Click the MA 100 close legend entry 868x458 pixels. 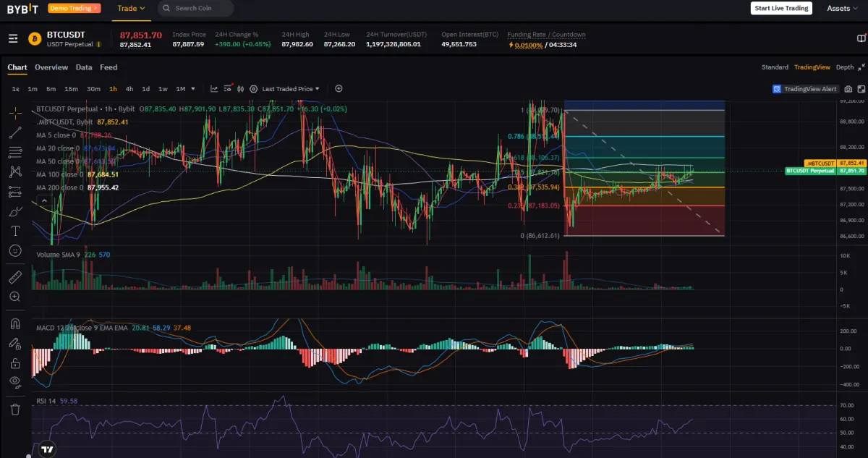(x=77, y=174)
